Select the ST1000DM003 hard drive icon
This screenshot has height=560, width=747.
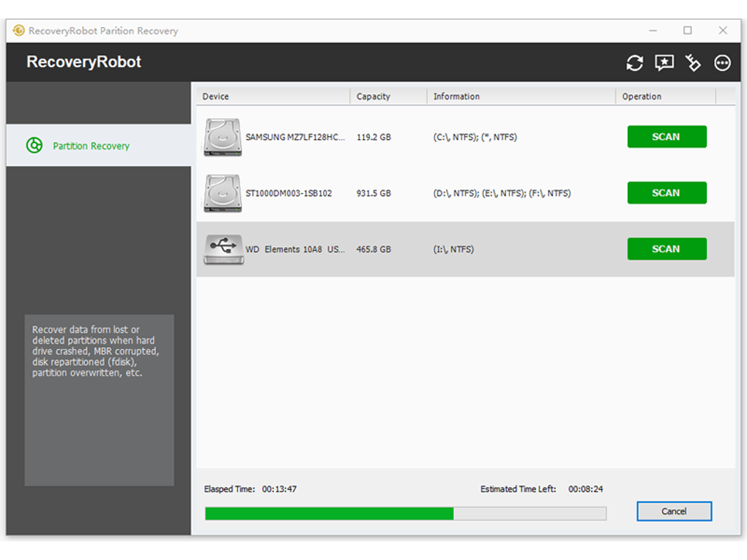[x=223, y=193]
